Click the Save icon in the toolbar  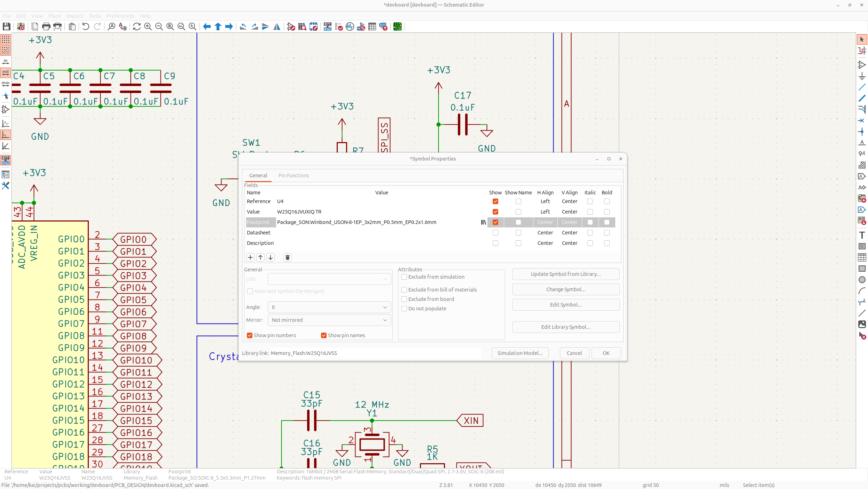click(x=6, y=26)
